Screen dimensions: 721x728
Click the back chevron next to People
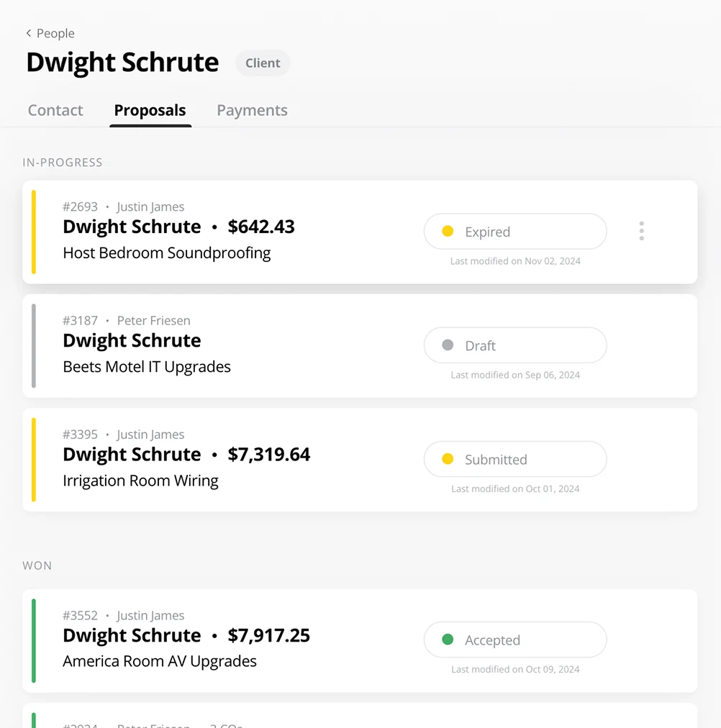(29, 33)
